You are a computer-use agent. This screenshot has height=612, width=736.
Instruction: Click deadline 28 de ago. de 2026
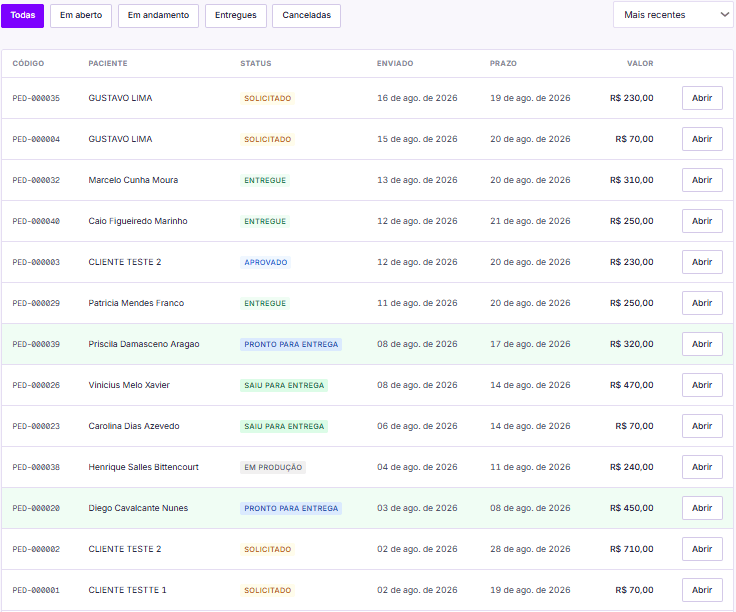click(530, 549)
